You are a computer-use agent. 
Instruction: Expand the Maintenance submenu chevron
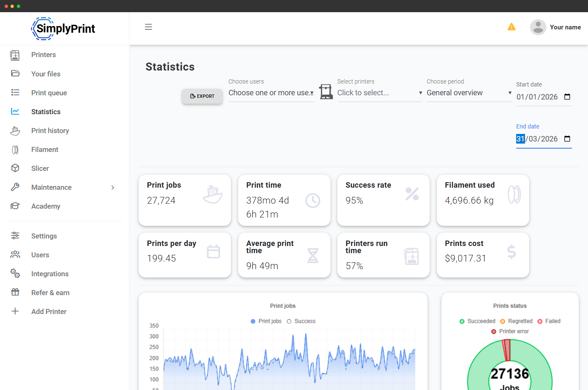click(113, 188)
